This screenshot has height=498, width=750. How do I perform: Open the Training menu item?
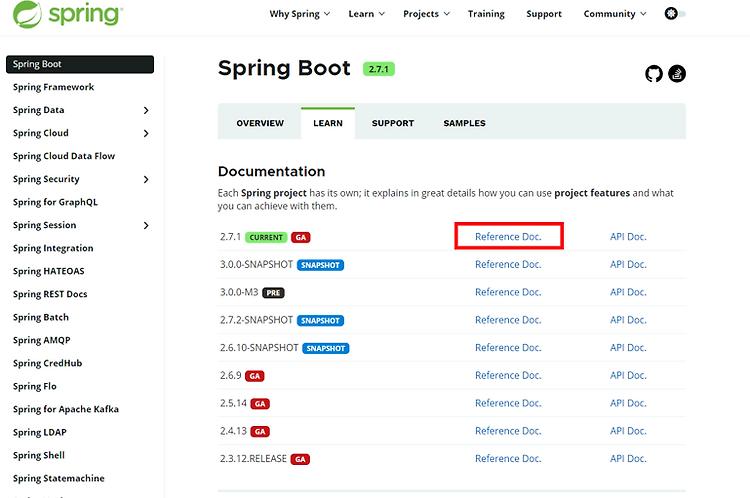486,14
